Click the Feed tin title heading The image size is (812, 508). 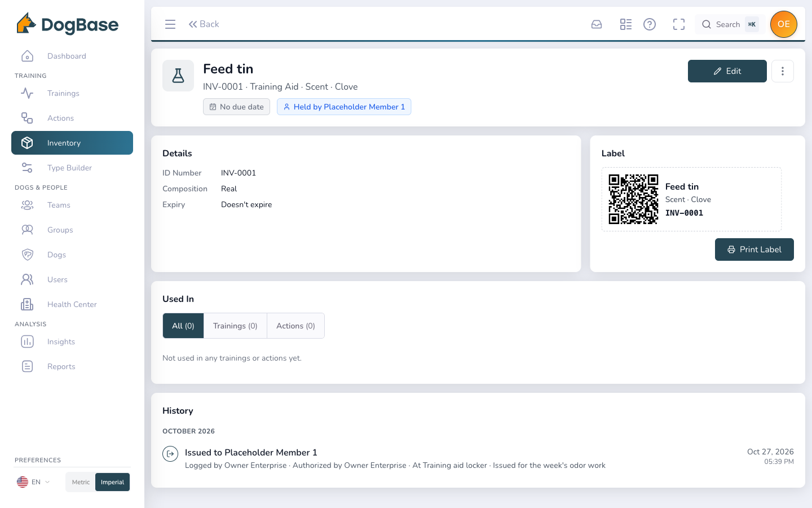[228, 69]
